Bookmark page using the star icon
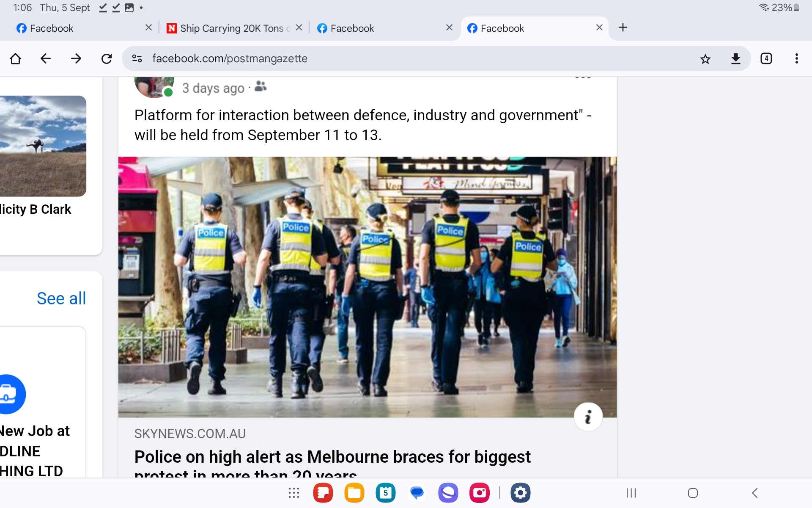Screen dimensions: 812x508 705,58
